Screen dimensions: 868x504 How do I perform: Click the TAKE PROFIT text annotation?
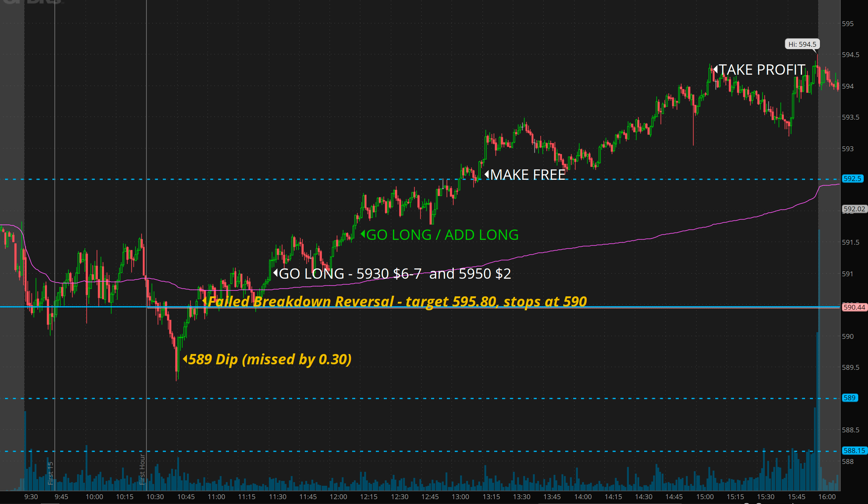click(x=762, y=70)
